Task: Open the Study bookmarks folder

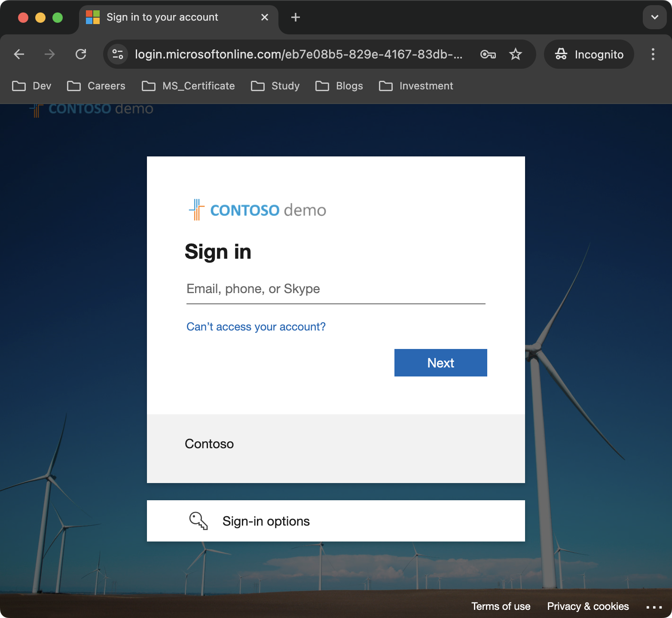Action: pyautogui.click(x=275, y=86)
